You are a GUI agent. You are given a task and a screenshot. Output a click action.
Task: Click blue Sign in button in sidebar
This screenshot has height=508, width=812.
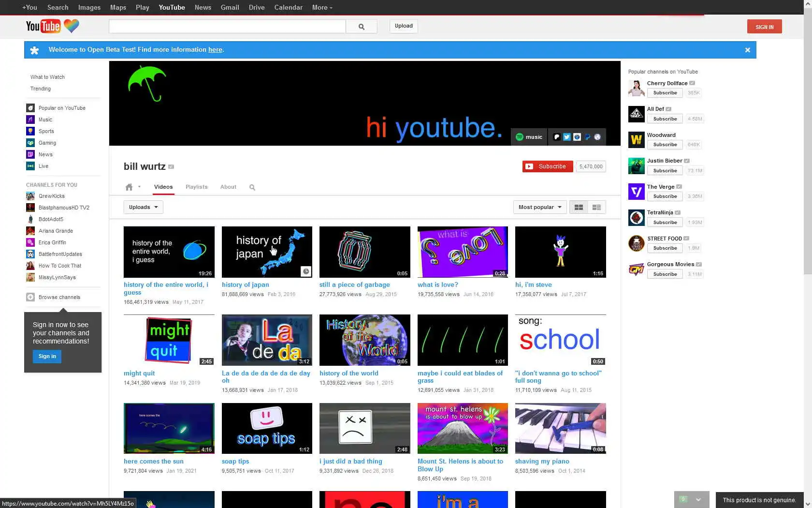tap(47, 357)
